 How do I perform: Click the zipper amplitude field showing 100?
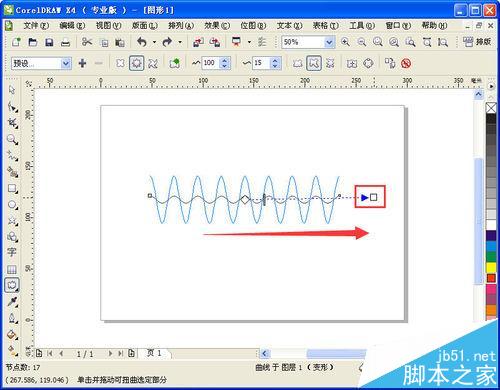(x=211, y=63)
